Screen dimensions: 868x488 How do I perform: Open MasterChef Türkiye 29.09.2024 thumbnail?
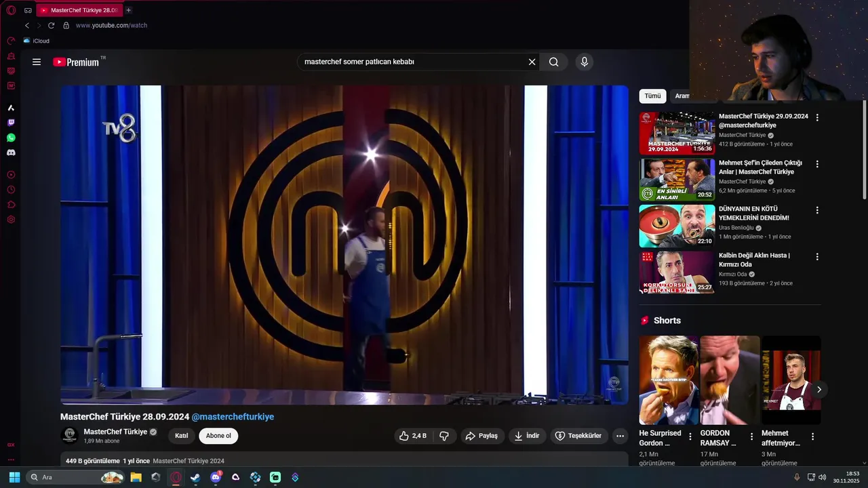coord(677,134)
